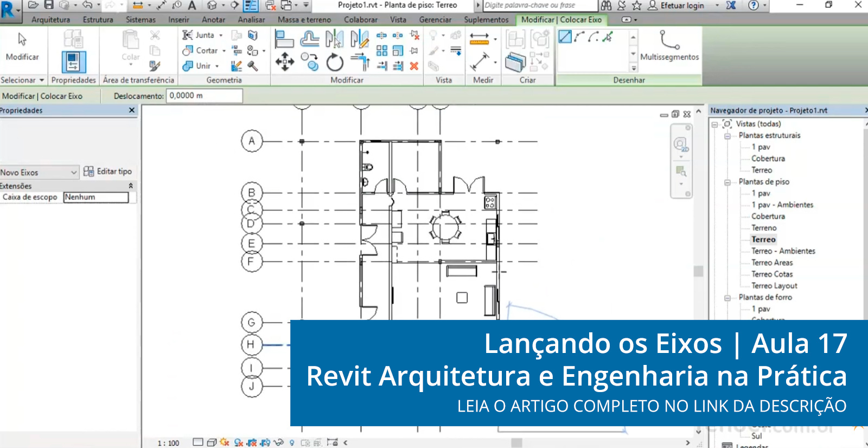Toggle the Properties palette button
This screenshot has height=448, width=868.
coord(73,62)
